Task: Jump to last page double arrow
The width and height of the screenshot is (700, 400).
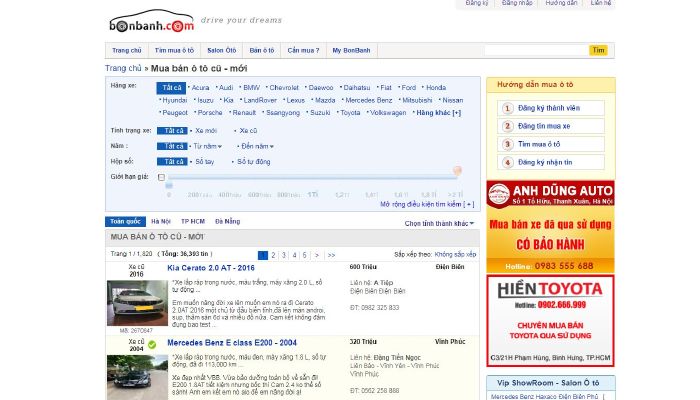Action: (x=331, y=255)
